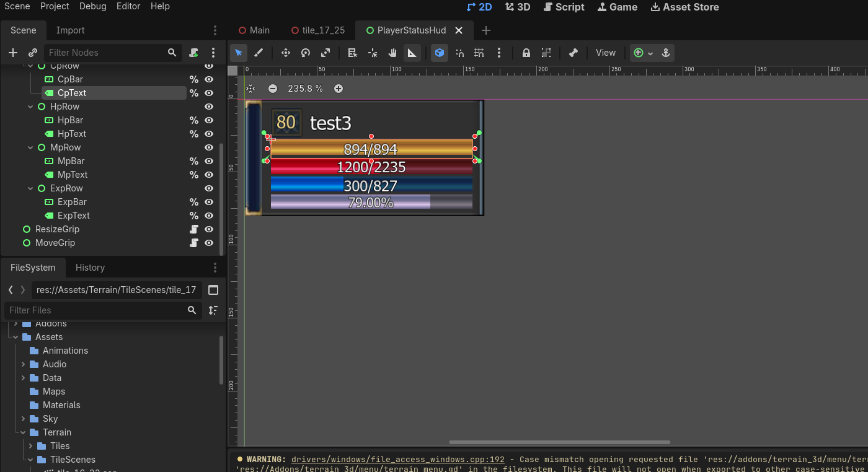Lock the selected node
Image resolution: width=868 pixels, height=472 pixels.
[526, 53]
